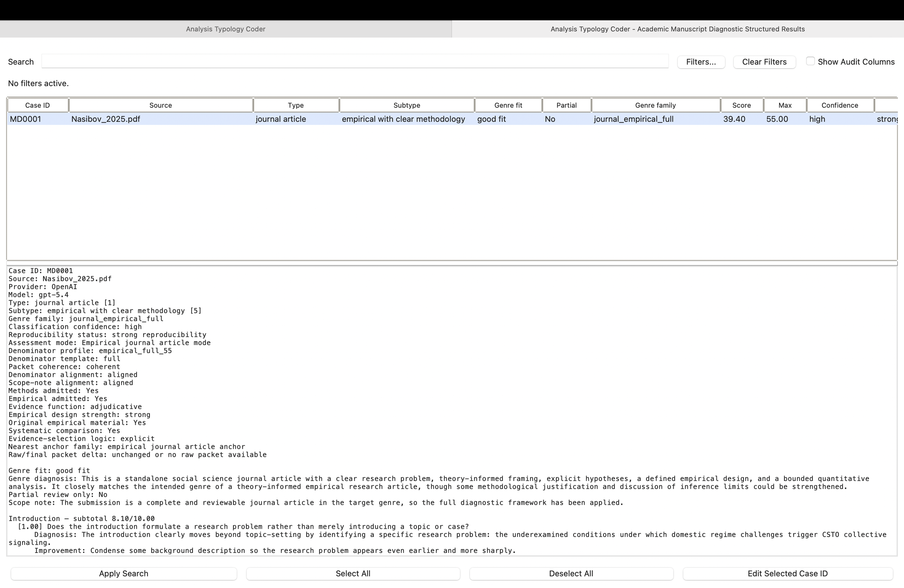Sort by the Genre family column
The height and width of the screenshot is (588, 904).
click(x=655, y=105)
